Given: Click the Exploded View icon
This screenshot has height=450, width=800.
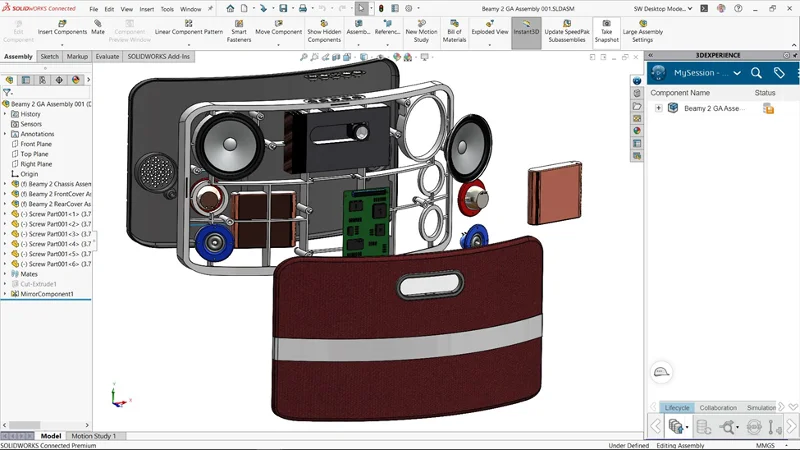Looking at the screenshot, I should (489, 27).
